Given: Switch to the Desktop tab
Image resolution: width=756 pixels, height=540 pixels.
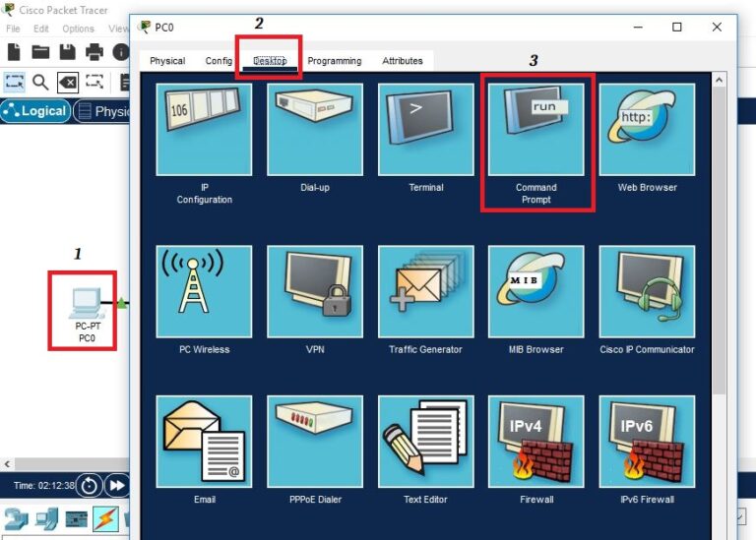Looking at the screenshot, I should [270, 61].
